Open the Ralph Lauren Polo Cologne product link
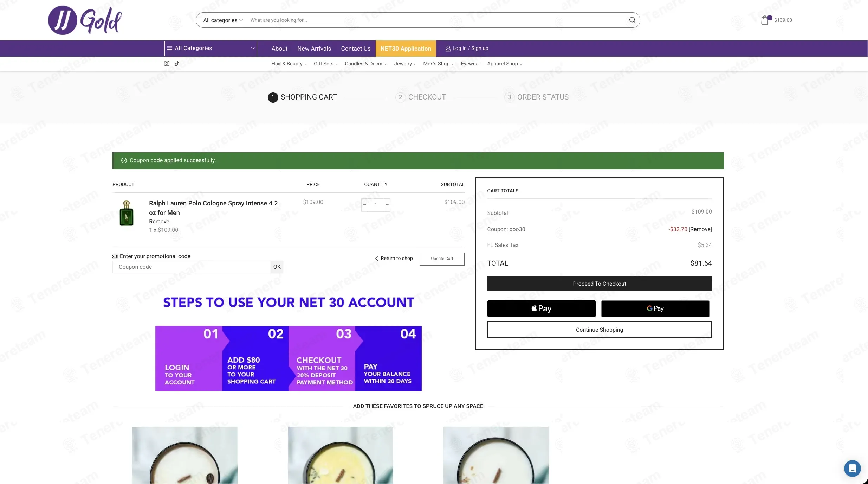The image size is (868, 484). [213, 208]
